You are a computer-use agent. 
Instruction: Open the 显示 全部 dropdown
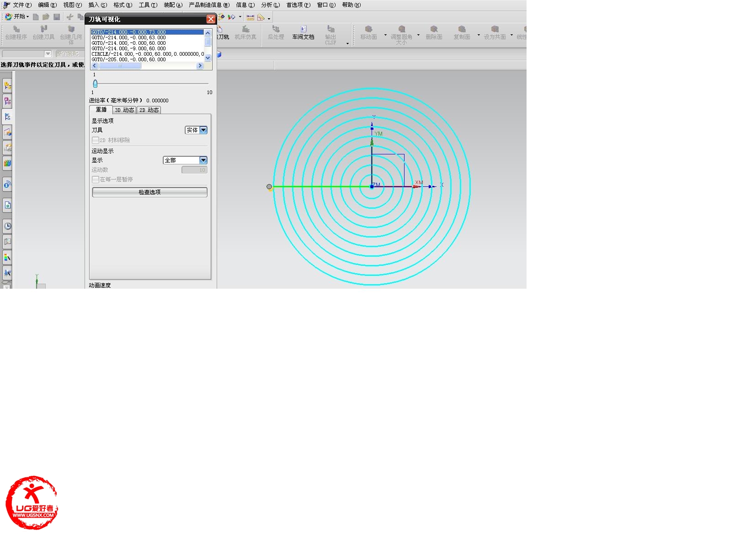pyautogui.click(x=185, y=160)
